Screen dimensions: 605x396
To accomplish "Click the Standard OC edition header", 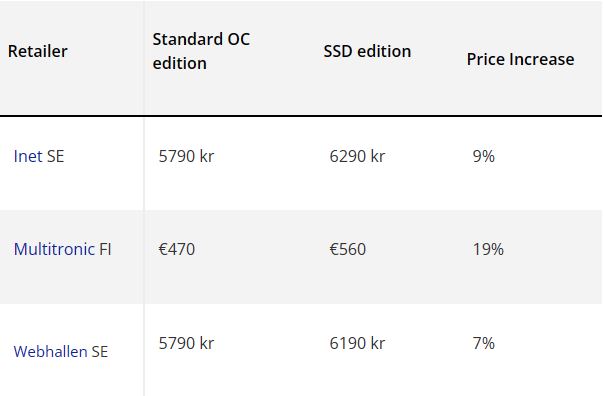I will [201, 51].
